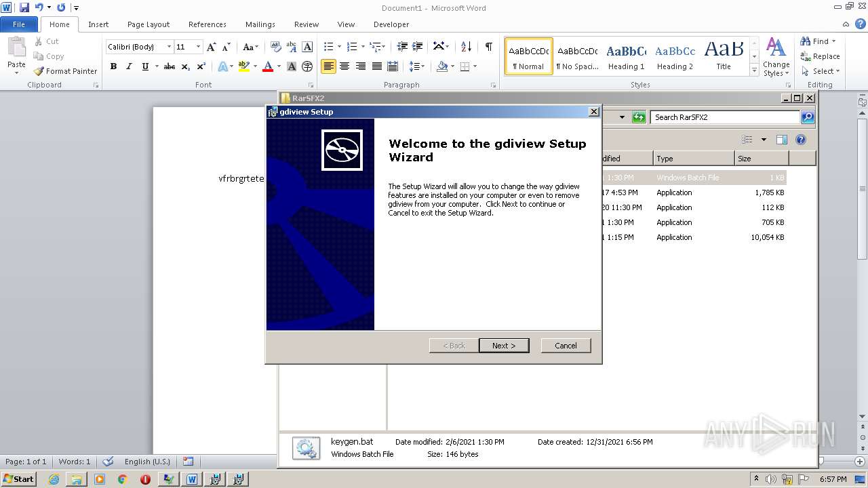Open the Windows Start menu

19,479
